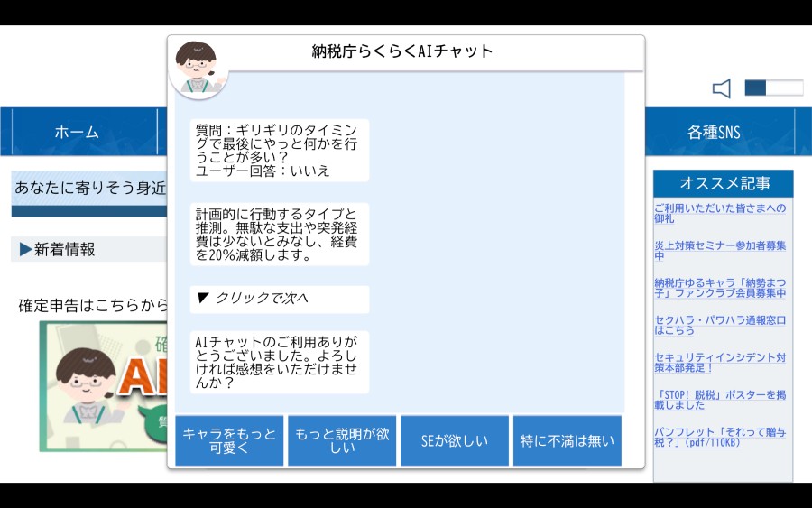Open the 各種SNS navigation tab
This screenshot has width=812, height=508.
click(714, 133)
